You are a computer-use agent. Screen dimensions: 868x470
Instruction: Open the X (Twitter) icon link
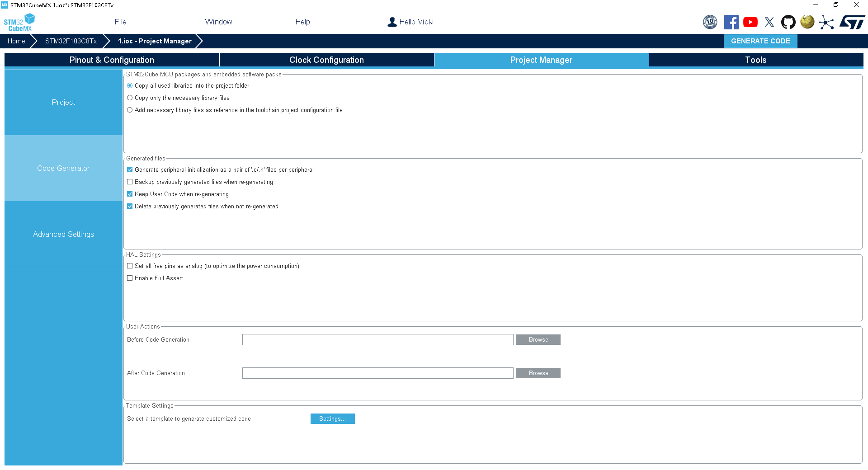coord(769,22)
